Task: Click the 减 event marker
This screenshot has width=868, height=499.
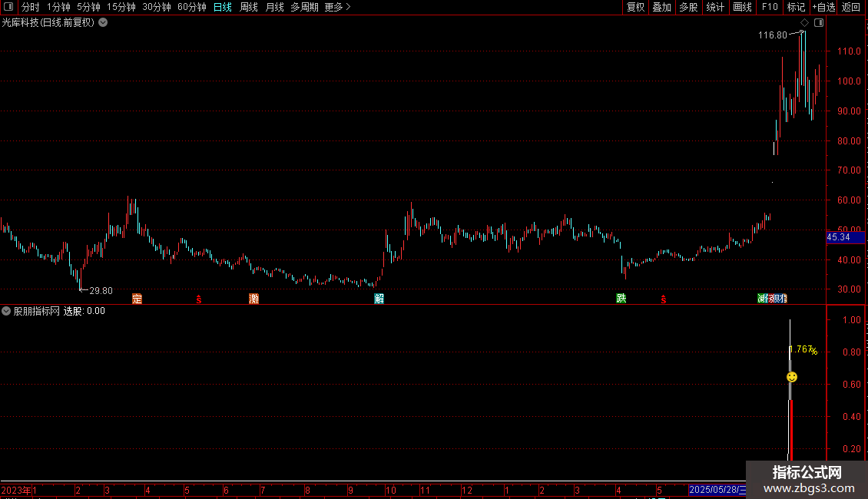Action: point(762,299)
